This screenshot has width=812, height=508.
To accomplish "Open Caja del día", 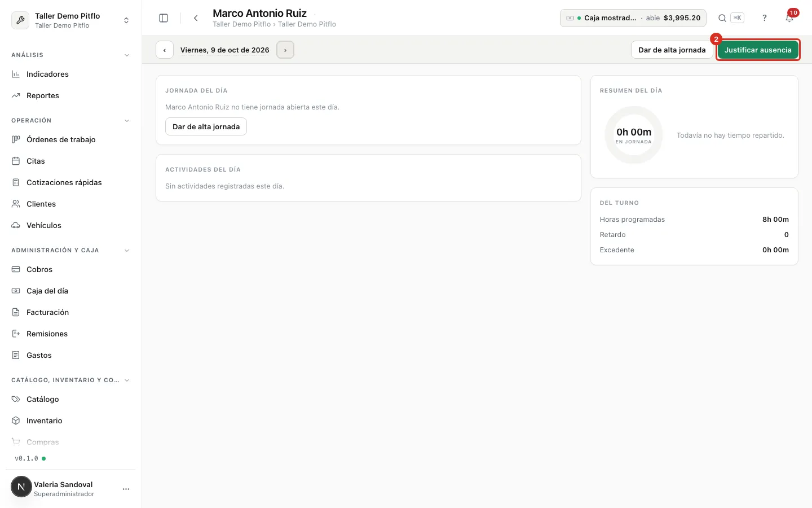I will pyautogui.click(x=70, y=291).
